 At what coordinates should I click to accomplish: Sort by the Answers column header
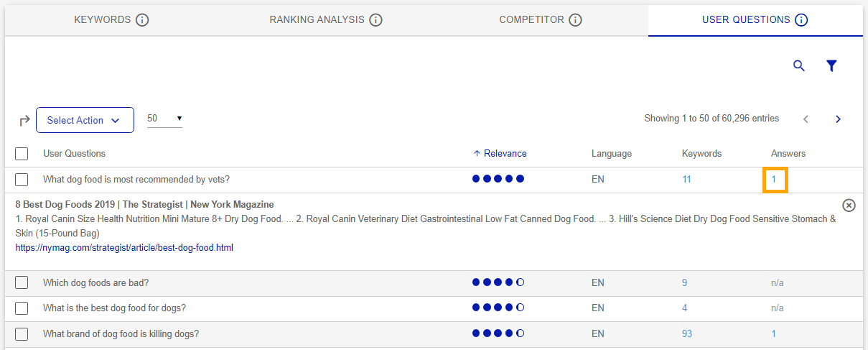pyautogui.click(x=788, y=153)
